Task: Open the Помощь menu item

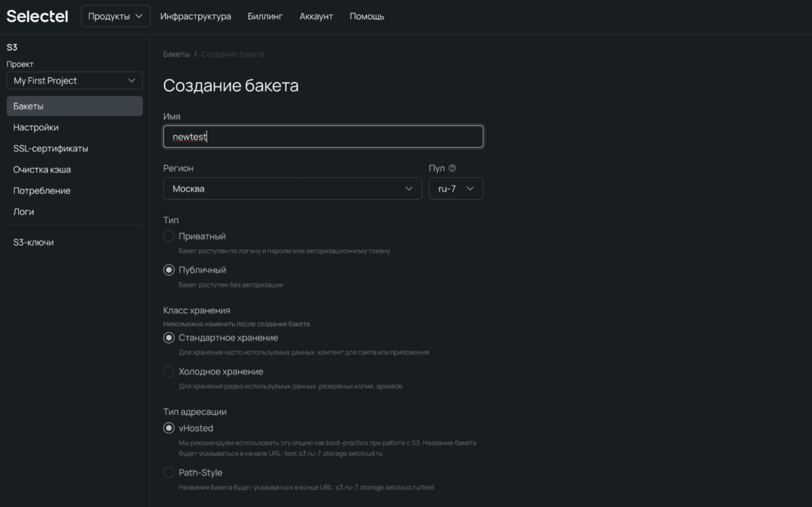Action: [367, 17]
